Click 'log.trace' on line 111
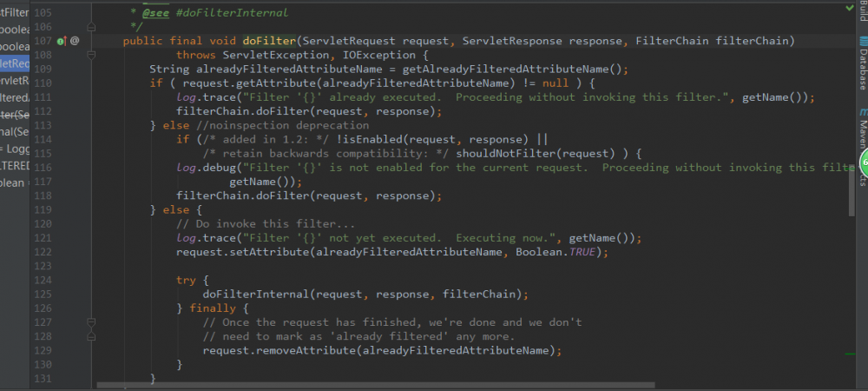 pos(206,97)
